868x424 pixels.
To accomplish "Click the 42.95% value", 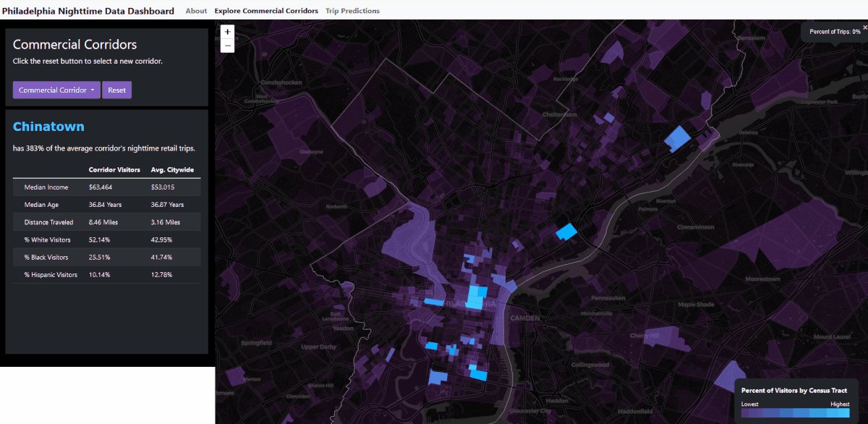I will 162,239.
